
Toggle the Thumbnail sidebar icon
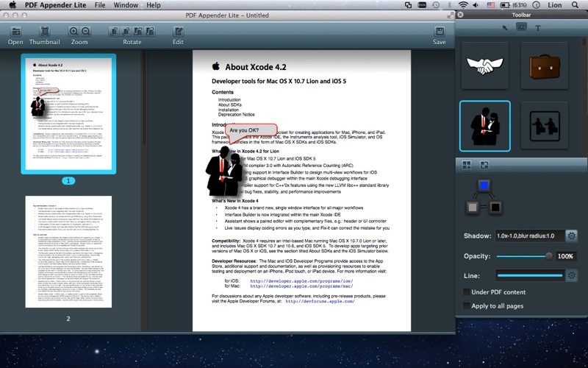click(44, 32)
